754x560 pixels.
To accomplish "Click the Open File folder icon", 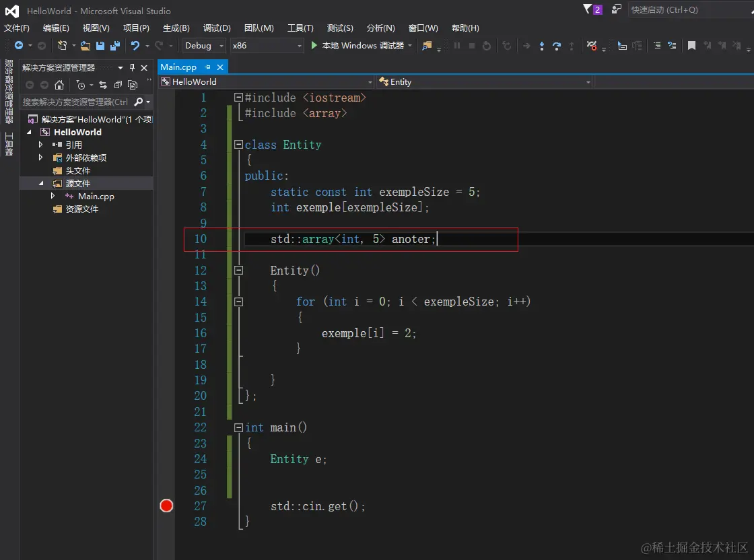I will [x=85, y=46].
